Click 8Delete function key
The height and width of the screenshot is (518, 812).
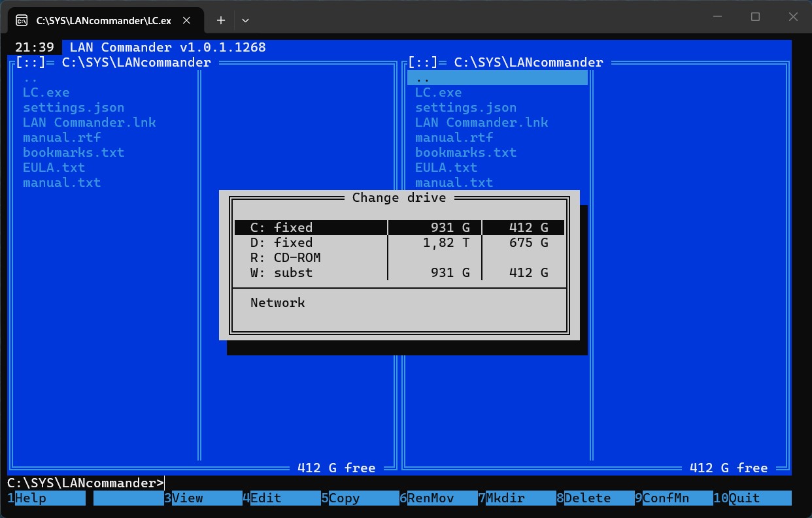coord(596,498)
